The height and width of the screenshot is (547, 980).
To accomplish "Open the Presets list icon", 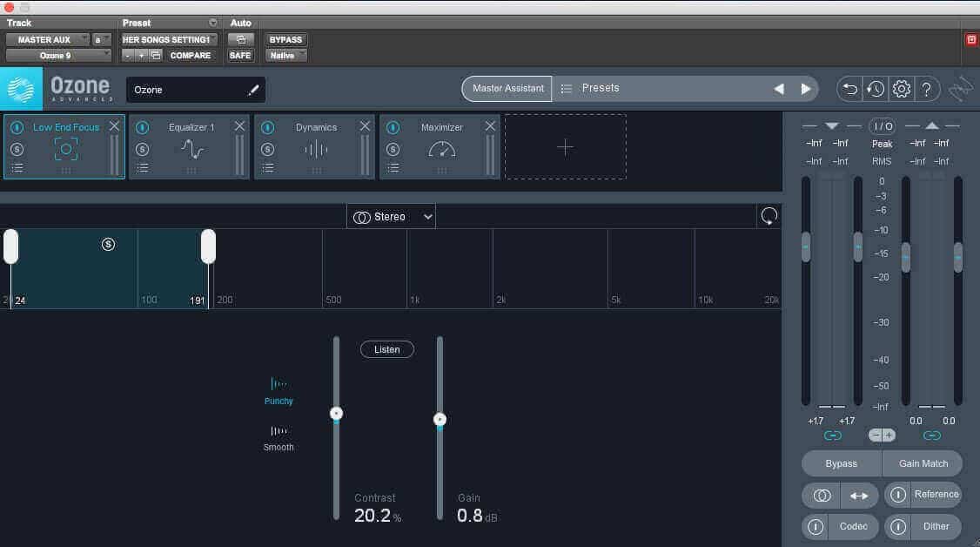I will pos(567,89).
